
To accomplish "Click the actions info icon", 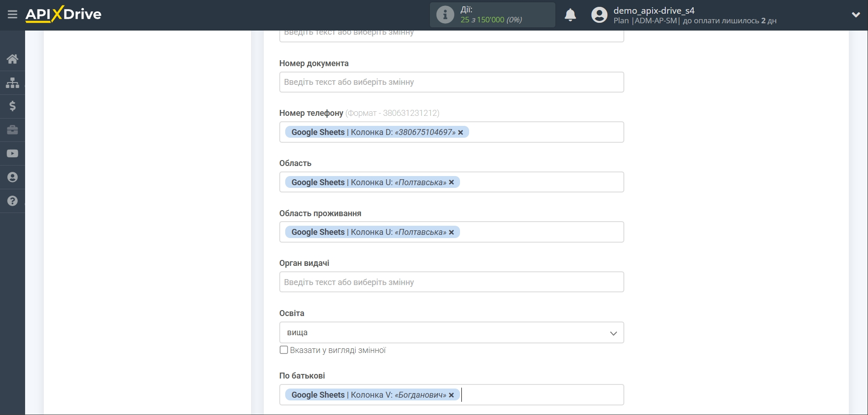I will 445,15.
